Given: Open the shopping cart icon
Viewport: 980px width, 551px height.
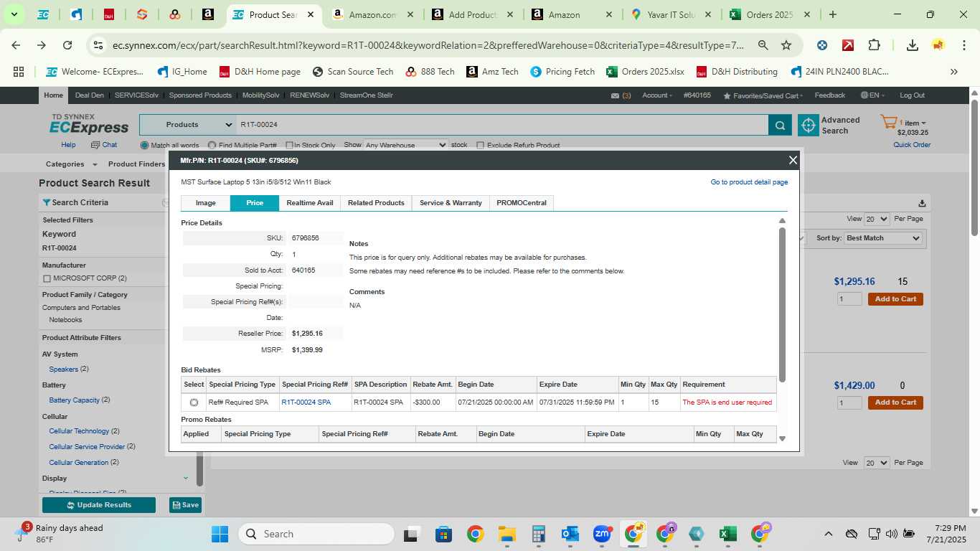Looking at the screenshot, I should pyautogui.click(x=889, y=123).
